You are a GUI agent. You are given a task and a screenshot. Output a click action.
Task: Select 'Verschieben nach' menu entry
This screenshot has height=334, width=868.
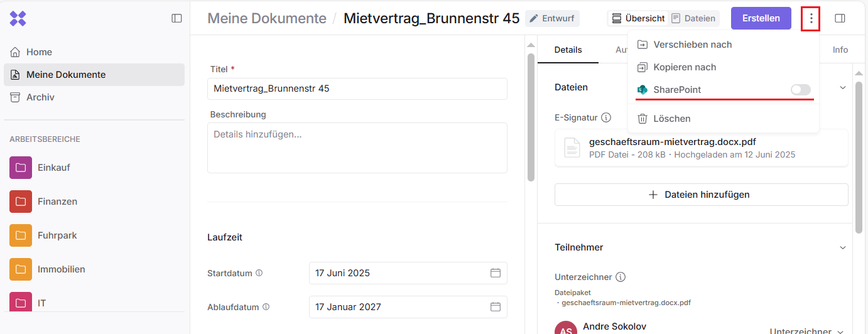(692, 45)
